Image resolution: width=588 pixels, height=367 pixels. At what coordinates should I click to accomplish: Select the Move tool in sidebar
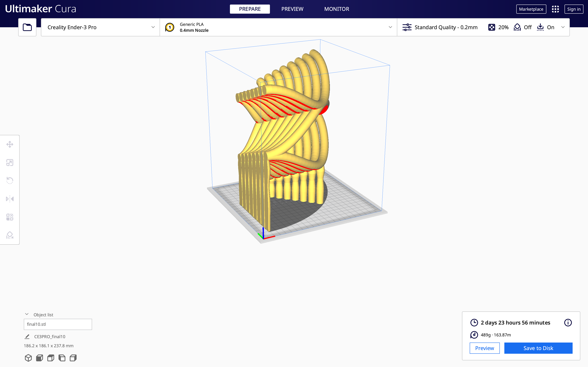(x=10, y=144)
